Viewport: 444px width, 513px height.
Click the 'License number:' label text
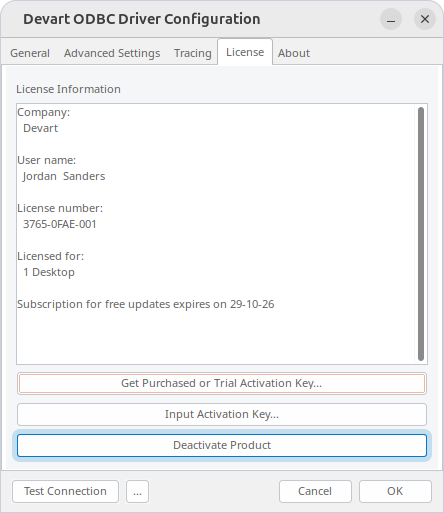point(60,208)
